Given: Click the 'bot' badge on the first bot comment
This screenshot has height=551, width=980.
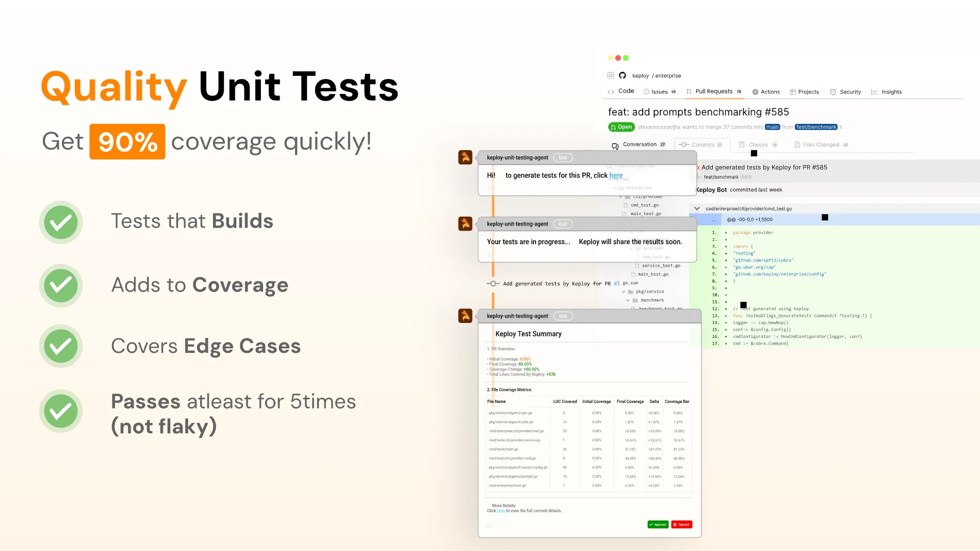Looking at the screenshot, I should pyautogui.click(x=563, y=157).
